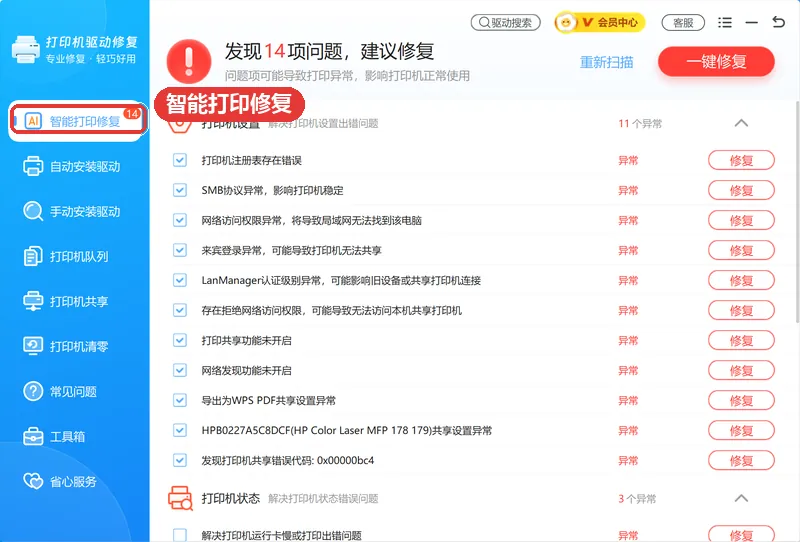
Task: Click the 打印机清零 reset icon
Action: pyautogui.click(x=33, y=346)
